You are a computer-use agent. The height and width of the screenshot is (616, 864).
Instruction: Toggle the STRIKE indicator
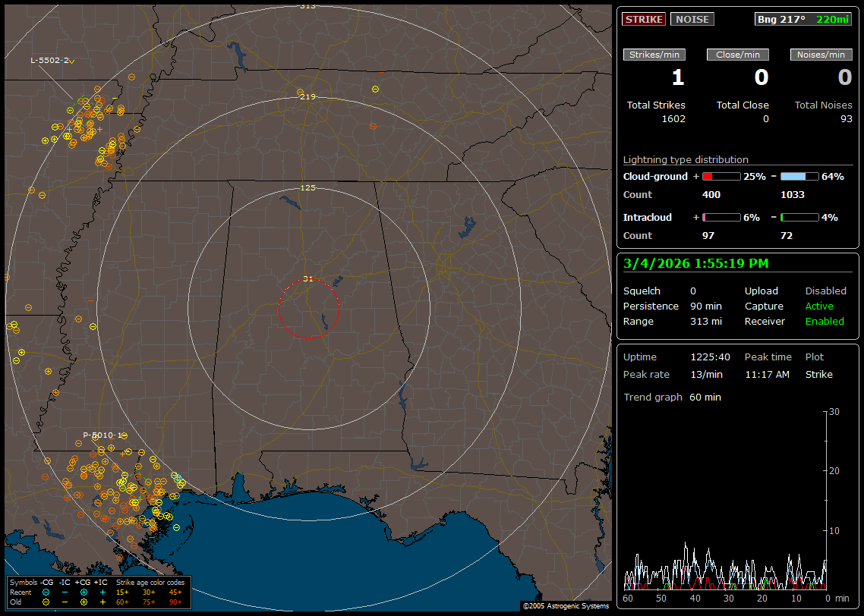(x=644, y=19)
